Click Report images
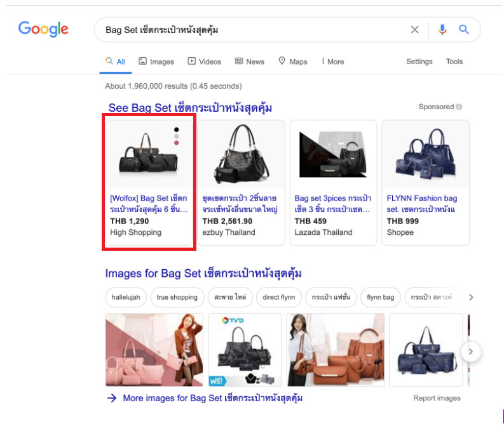The image size is (504, 426). 437,398
